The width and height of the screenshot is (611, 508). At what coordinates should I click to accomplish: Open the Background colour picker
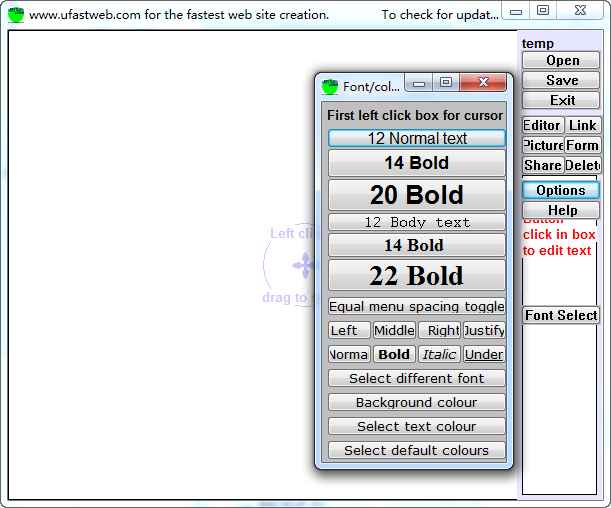tap(417, 402)
